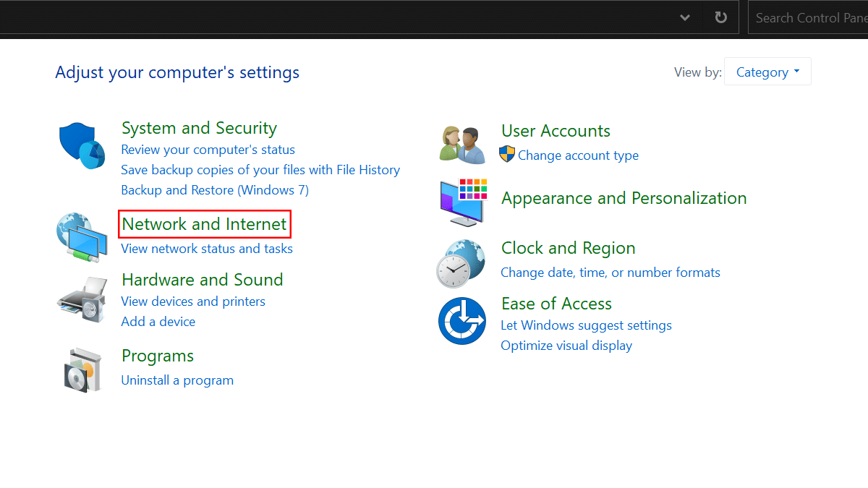Open Uninstall a program link
The width and height of the screenshot is (868, 488).
pyautogui.click(x=177, y=380)
